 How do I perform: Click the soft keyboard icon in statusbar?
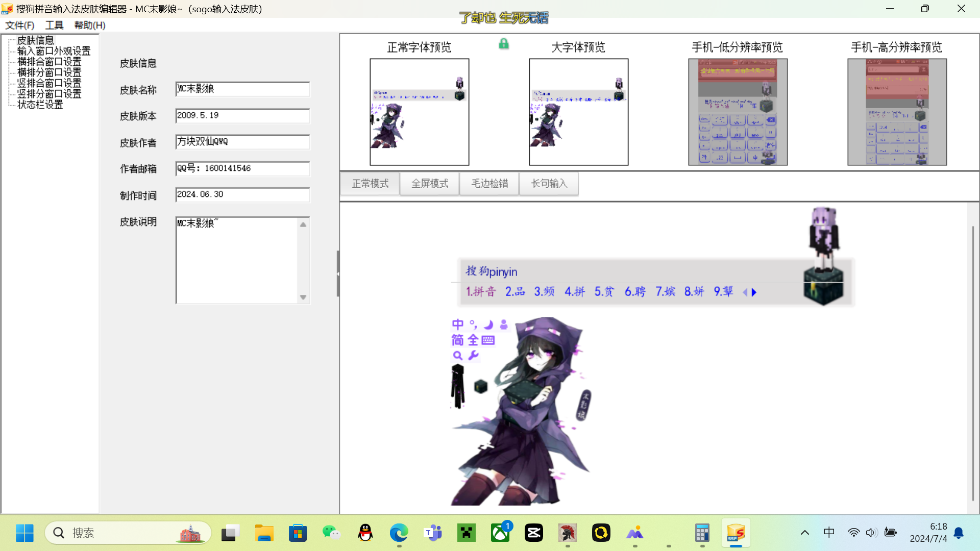[488, 340]
